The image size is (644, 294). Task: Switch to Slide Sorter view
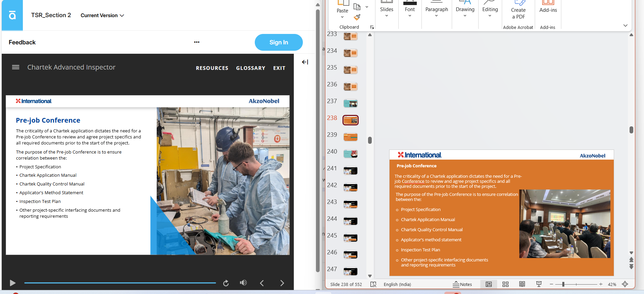pyautogui.click(x=506, y=284)
